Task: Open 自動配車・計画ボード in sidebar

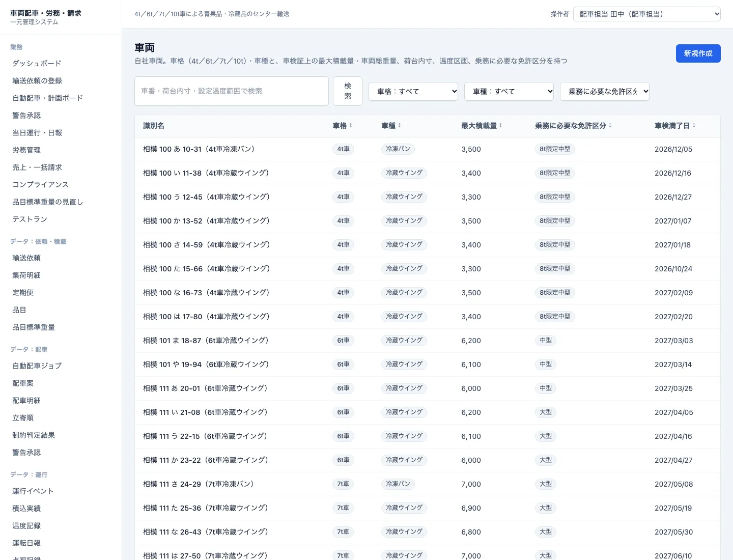Action: tap(47, 98)
